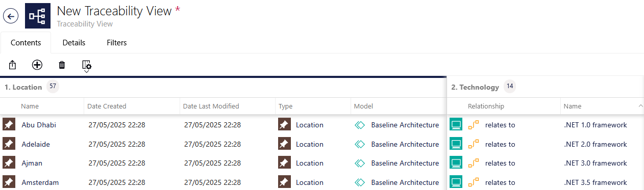Select .NET 3.5 framework entry

coord(596,182)
